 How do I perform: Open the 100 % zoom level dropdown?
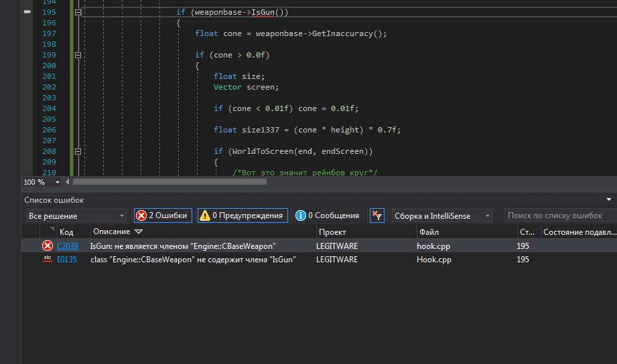point(57,182)
